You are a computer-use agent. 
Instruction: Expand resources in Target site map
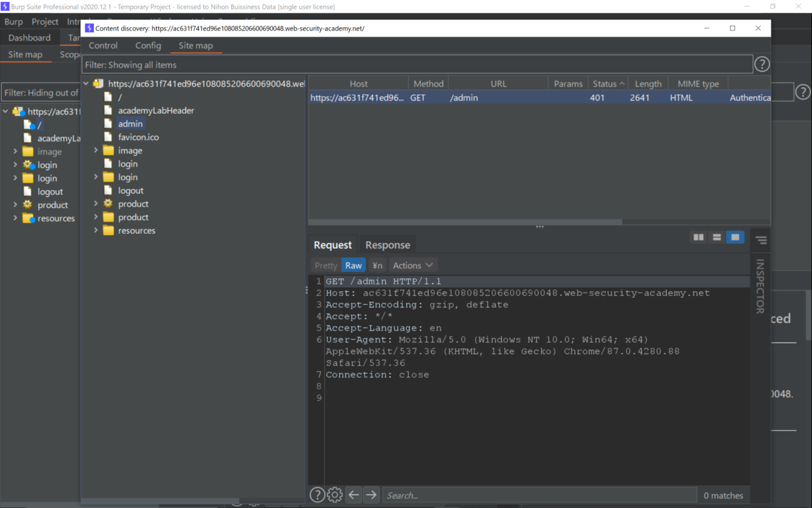pos(16,218)
